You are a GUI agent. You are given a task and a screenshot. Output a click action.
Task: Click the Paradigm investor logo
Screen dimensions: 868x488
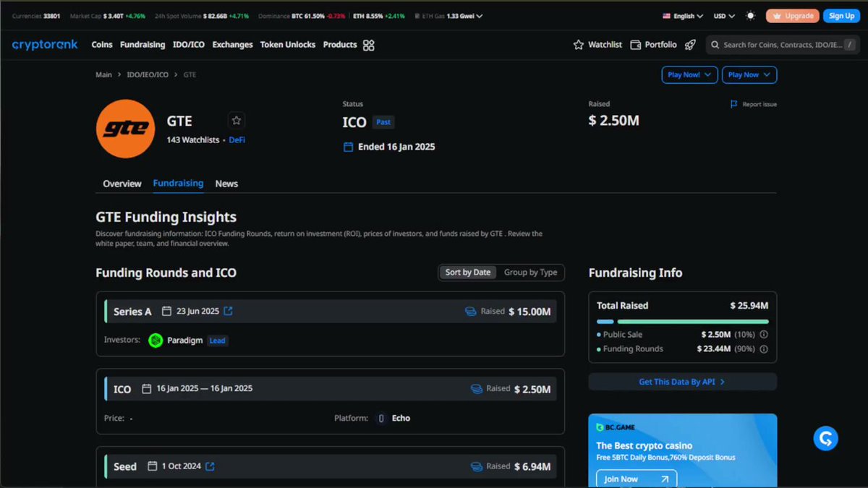[x=156, y=341]
